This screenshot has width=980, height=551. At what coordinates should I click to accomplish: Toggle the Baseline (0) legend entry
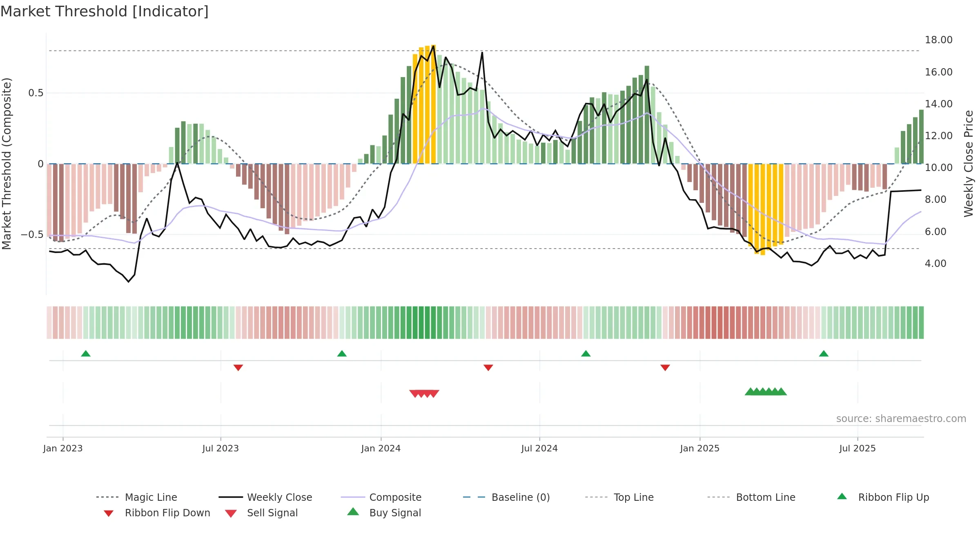tap(506, 497)
